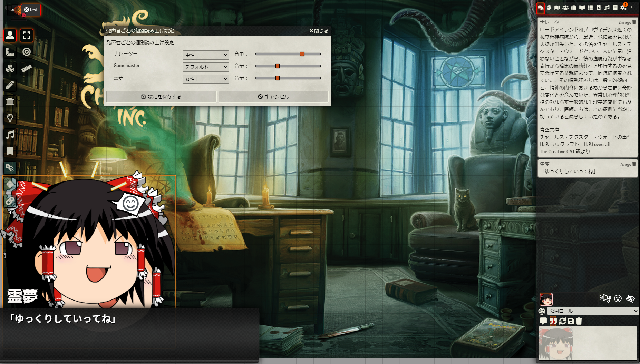
Task: Click the megaphone read-aloud icon
Action: click(x=605, y=298)
